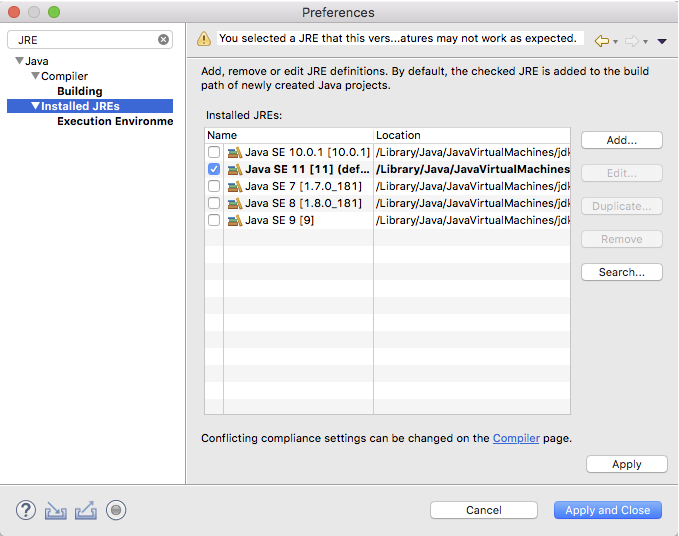Select the Java SE 8 [1.8.0_181] row

(x=387, y=203)
